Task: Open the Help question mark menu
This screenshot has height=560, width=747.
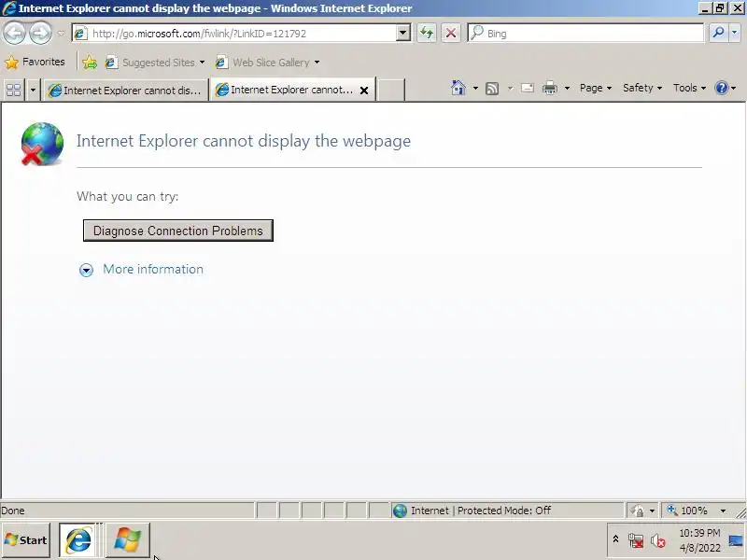Action: click(725, 88)
